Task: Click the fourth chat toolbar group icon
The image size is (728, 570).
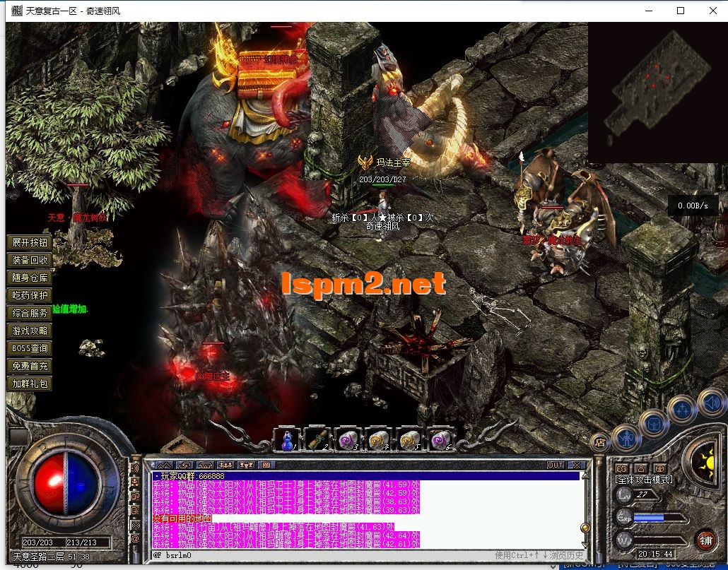Action: 225,465
